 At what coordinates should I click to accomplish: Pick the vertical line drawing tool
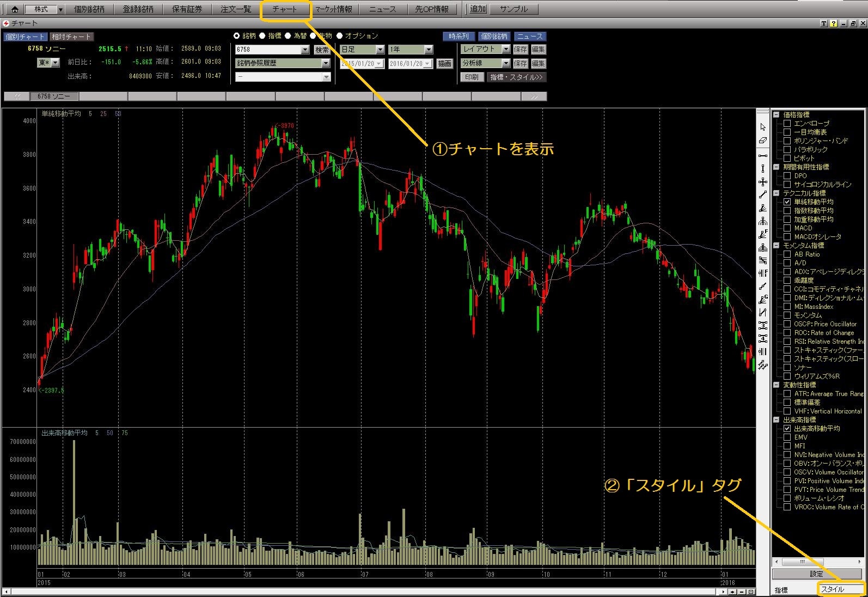coord(762,168)
